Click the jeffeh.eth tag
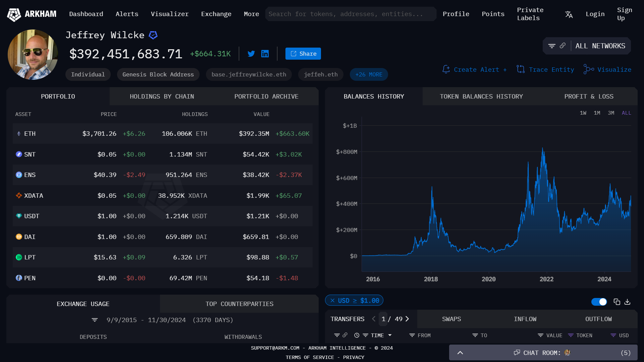The width and height of the screenshot is (644, 362). [321, 74]
